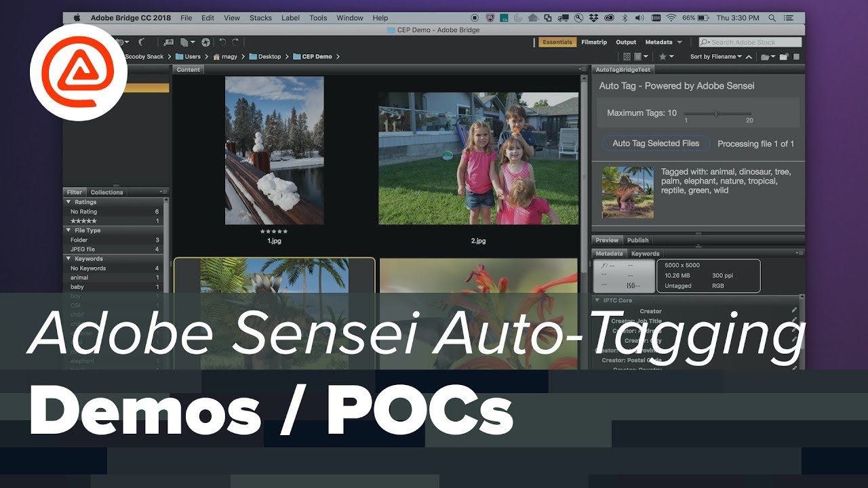The height and width of the screenshot is (488, 868).
Task: Switch to the Filmstrip workspace
Action: coord(594,42)
